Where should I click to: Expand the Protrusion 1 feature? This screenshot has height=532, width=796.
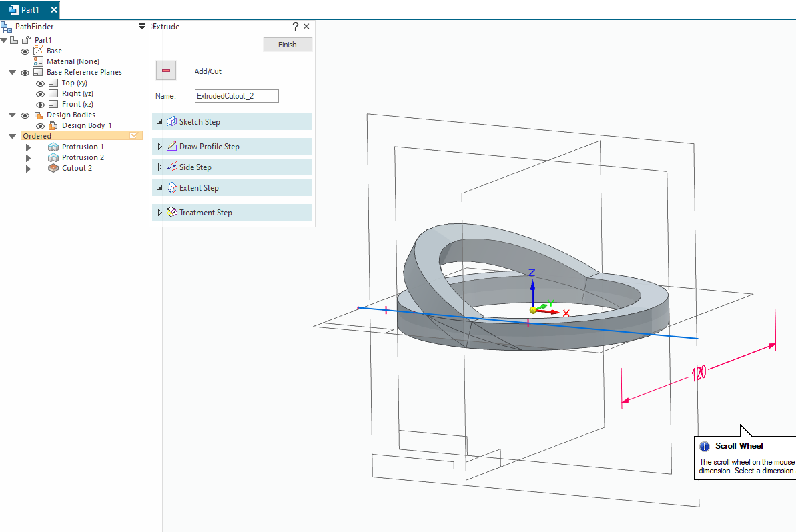click(29, 147)
